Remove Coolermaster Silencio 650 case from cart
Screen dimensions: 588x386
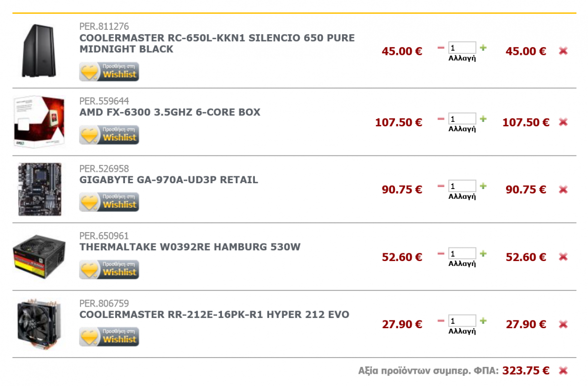click(563, 51)
